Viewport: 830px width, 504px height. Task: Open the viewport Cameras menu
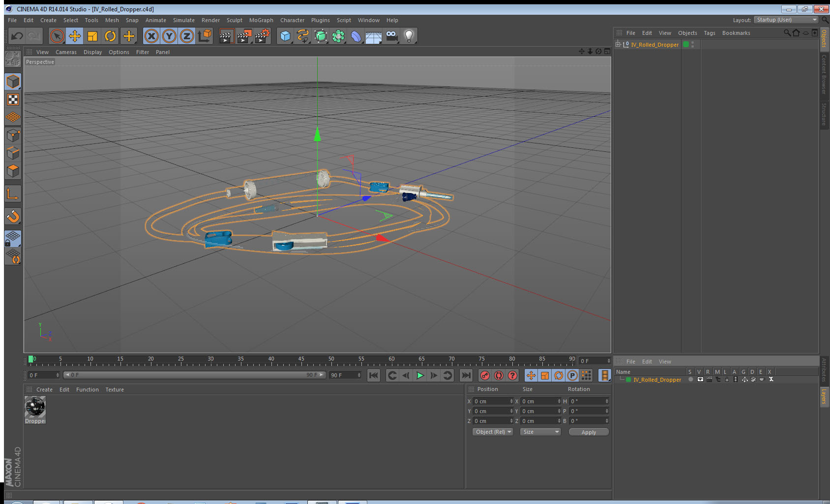click(x=66, y=52)
